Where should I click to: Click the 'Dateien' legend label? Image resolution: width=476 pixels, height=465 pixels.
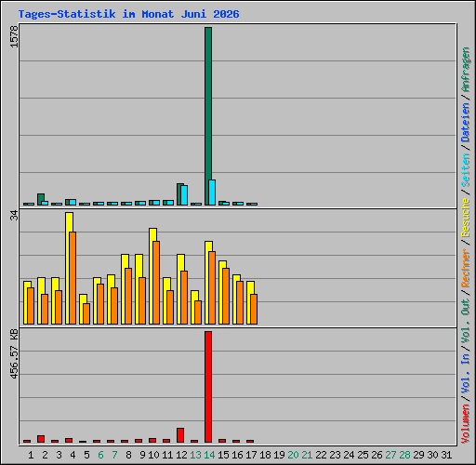[466, 122]
